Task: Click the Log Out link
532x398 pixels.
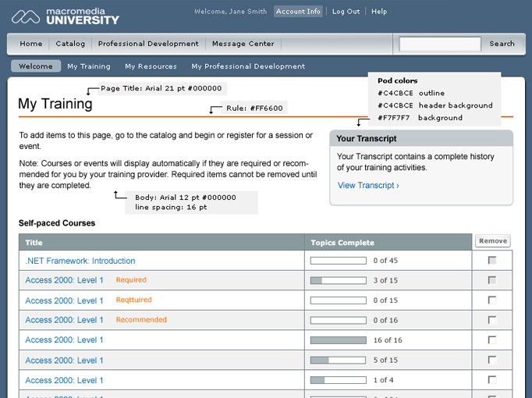Action: point(346,12)
